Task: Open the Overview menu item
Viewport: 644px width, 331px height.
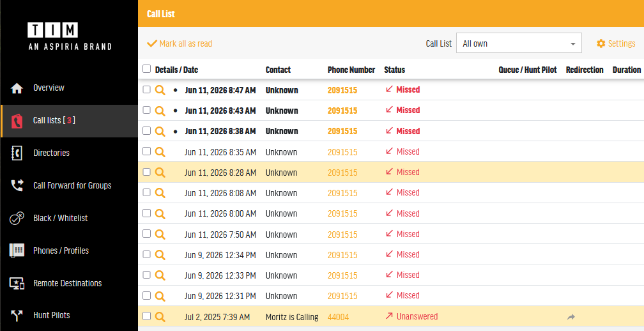Action: click(x=69, y=88)
